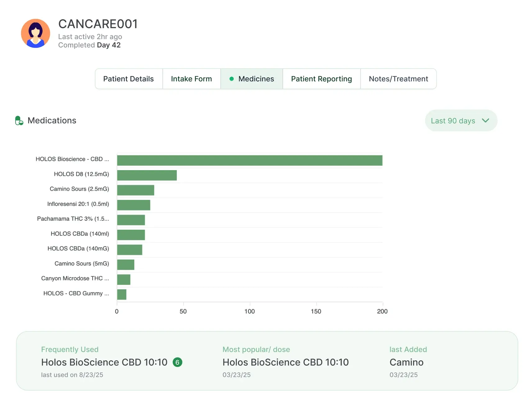The image size is (532, 406).
Task: Click the 'HOLOS CBDa (140ml)' axis label
Action: pos(80,234)
